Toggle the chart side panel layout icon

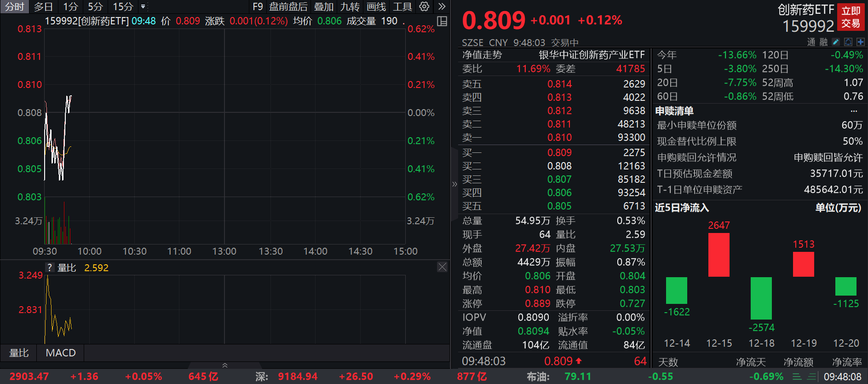pyautogui.click(x=442, y=21)
